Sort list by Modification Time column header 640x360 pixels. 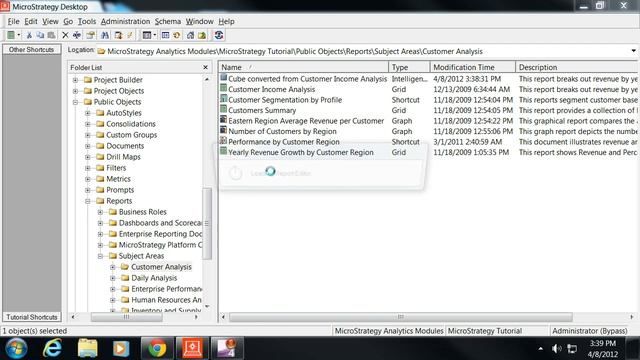click(473, 67)
